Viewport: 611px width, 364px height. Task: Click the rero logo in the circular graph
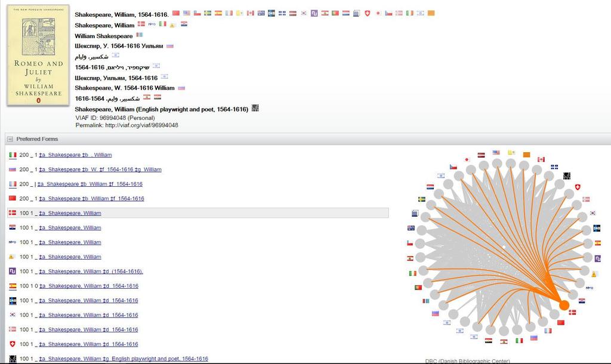pos(589,288)
